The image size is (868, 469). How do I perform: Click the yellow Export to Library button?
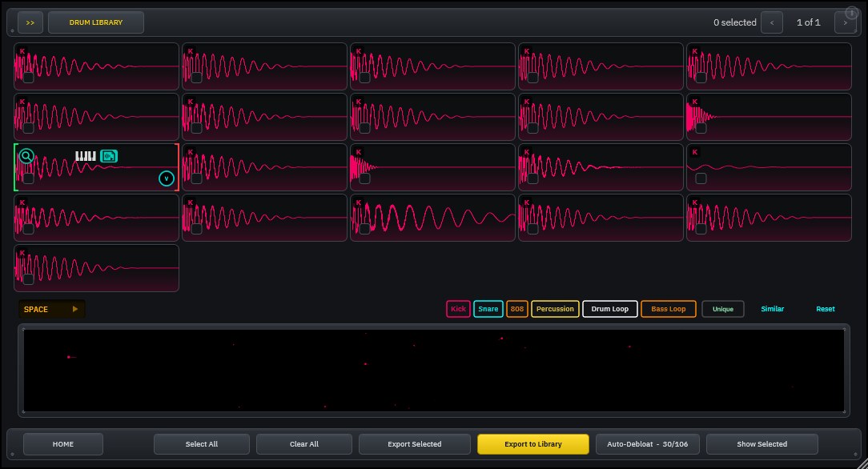pos(533,444)
